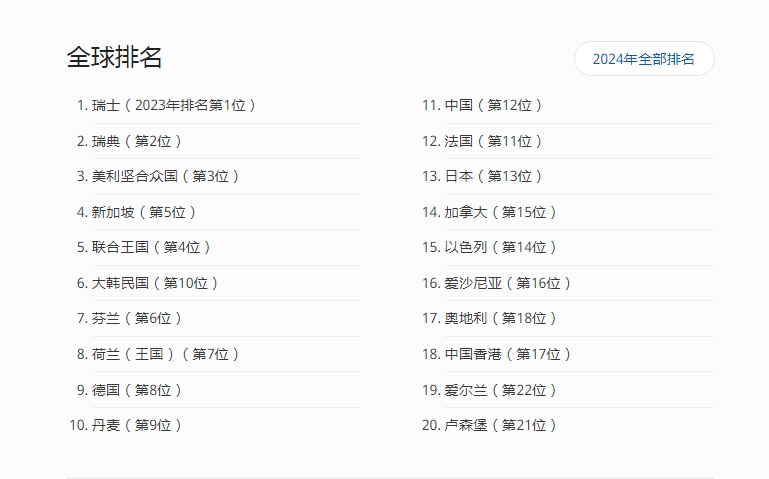Click 奥地利 in the rankings
The width and height of the screenshot is (769, 479).
tap(501, 318)
